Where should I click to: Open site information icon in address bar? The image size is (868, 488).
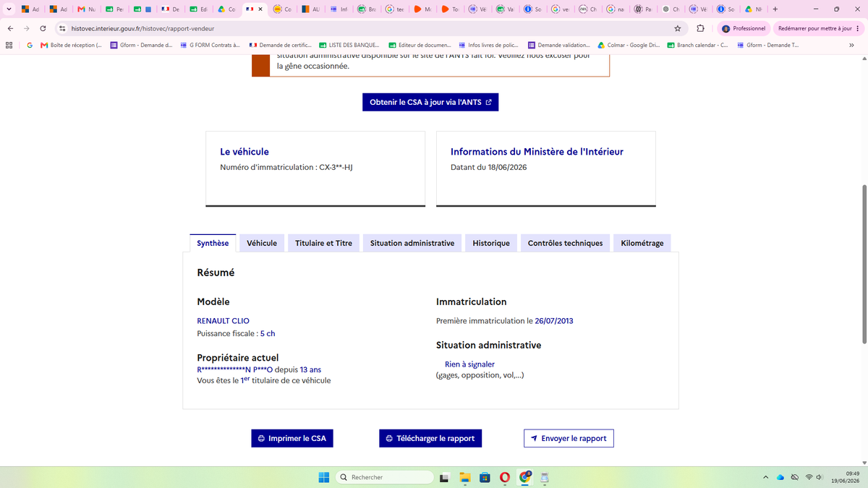[x=62, y=28]
